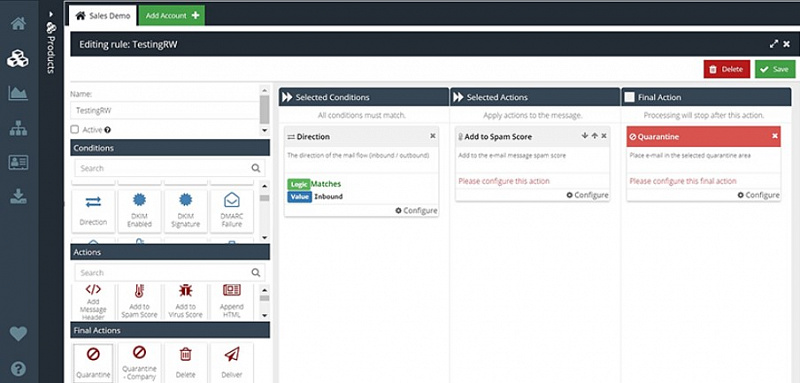Move Add to Spam Score action up
Viewport: 800px width, 383px height.
pyautogui.click(x=594, y=136)
